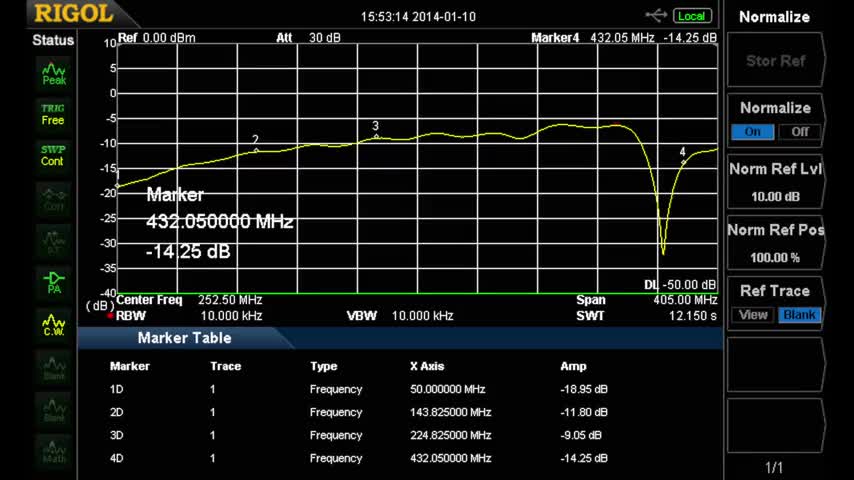Click the dimmed Math trace icon
This screenshot has height=480, width=854.
pyautogui.click(x=54, y=452)
